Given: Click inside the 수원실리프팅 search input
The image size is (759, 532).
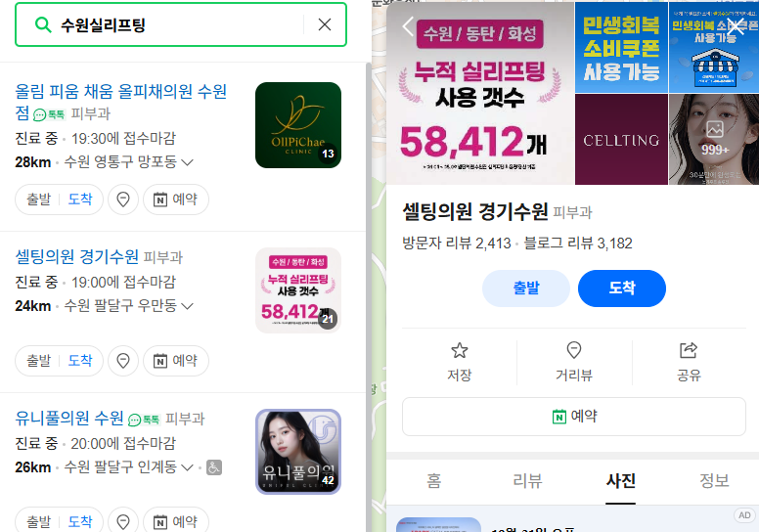Looking at the screenshot, I should click(179, 24).
